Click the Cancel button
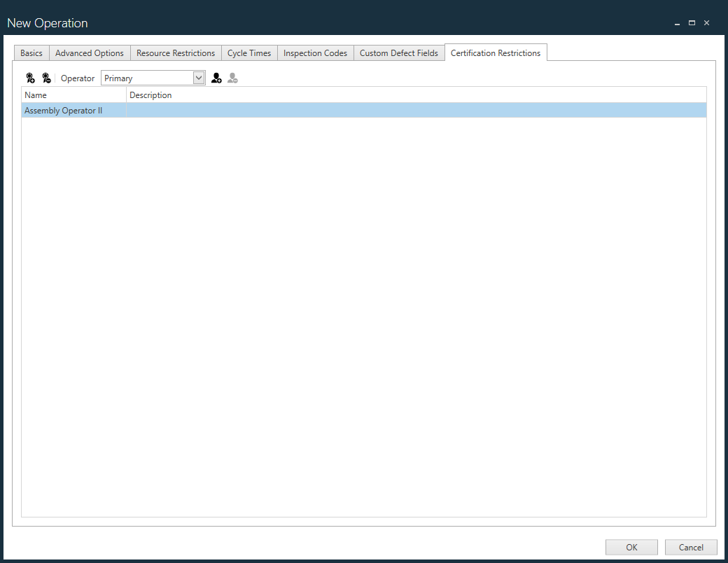This screenshot has height=563, width=728. [691, 547]
